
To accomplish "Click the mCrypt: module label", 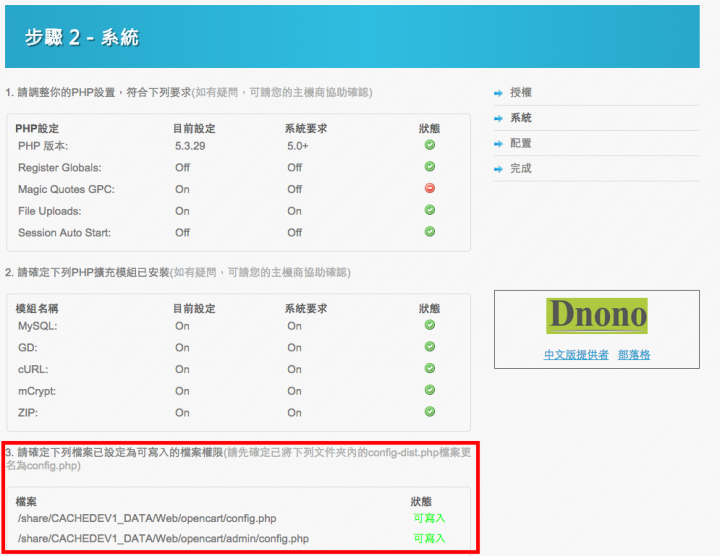I will tap(37, 391).
